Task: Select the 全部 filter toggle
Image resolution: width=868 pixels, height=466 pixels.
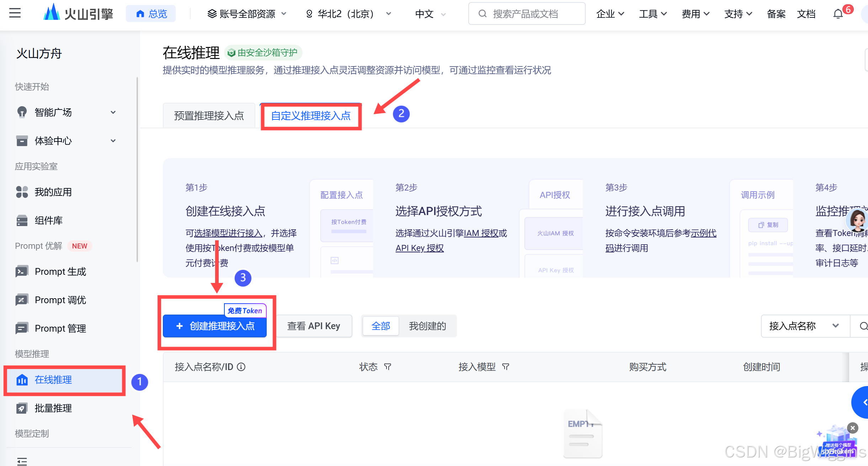Action: click(x=381, y=326)
